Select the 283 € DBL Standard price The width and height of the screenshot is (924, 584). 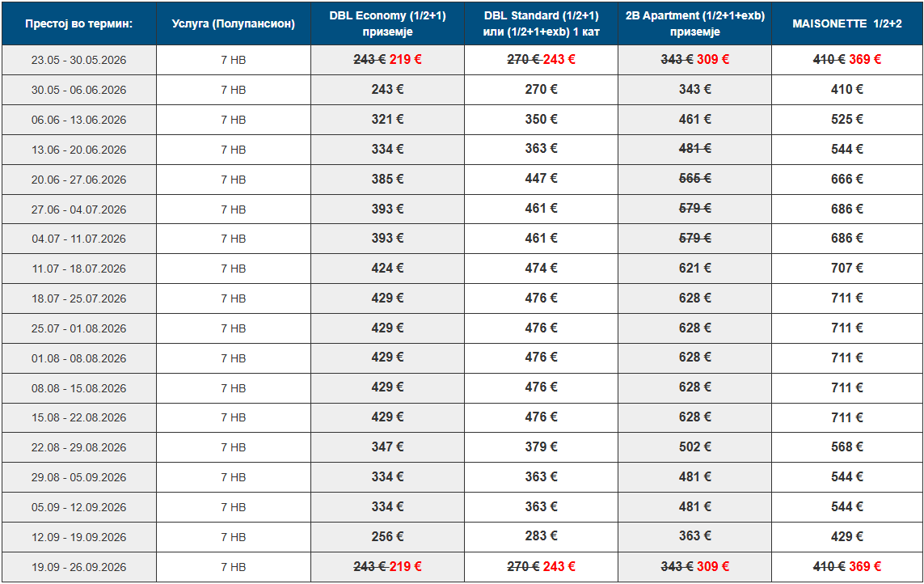pyautogui.click(x=541, y=537)
